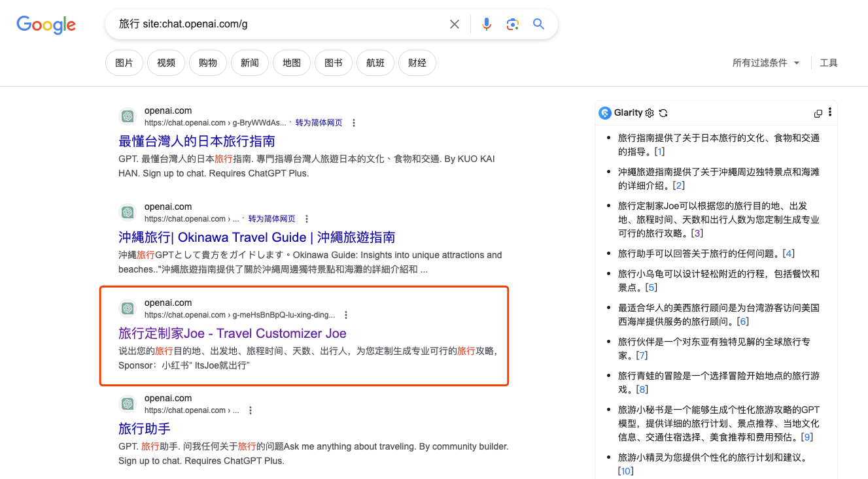Start voice search with microphone icon
The height and width of the screenshot is (479, 868).
[x=487, y=24]
